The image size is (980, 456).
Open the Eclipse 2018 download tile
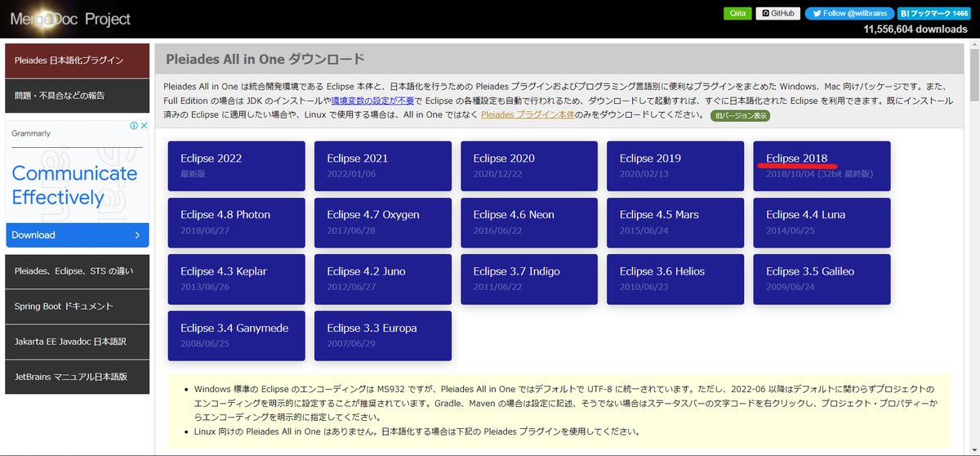point(822,166)
